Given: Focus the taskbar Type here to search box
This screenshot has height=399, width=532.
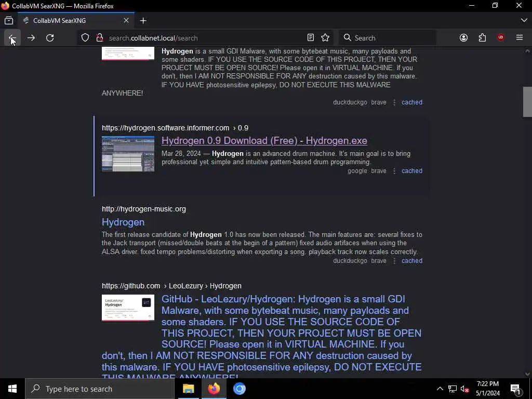Looking at the screenshot, I should 100,389.
